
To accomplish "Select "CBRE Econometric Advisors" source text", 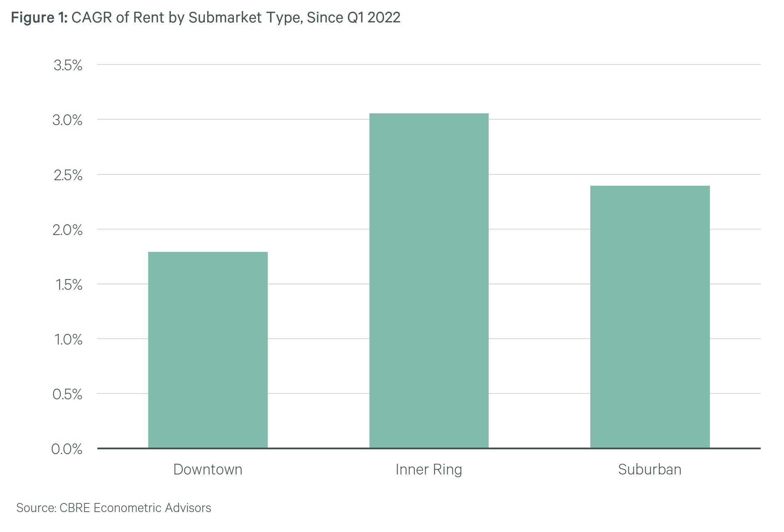I will (135, 508).
